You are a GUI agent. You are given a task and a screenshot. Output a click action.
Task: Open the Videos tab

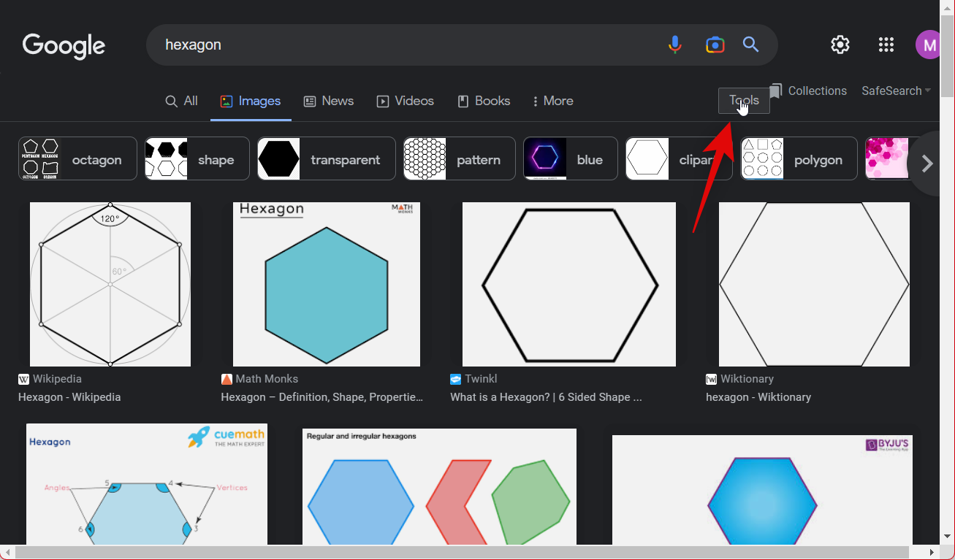(406, 101)
